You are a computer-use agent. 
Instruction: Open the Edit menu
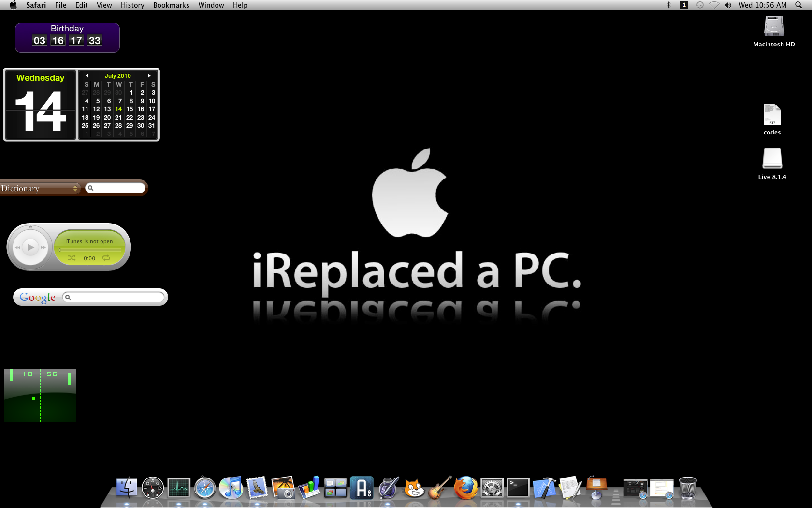pos(81,5)
